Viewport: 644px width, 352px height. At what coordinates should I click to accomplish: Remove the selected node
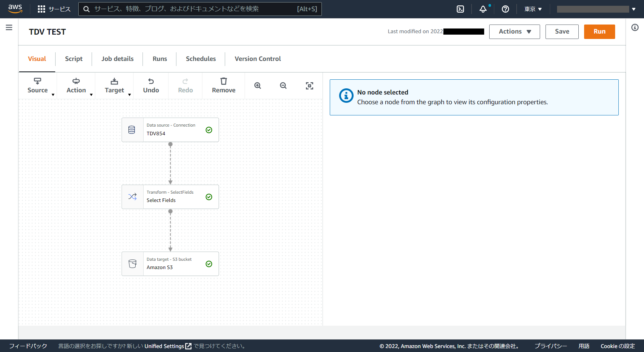pos(224,86)
